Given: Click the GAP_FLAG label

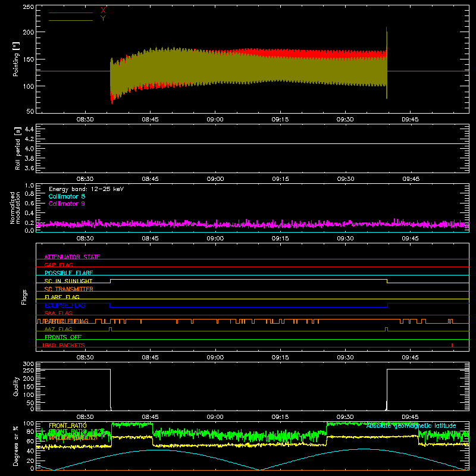Looking at the screenshot, I should (58, 265).
